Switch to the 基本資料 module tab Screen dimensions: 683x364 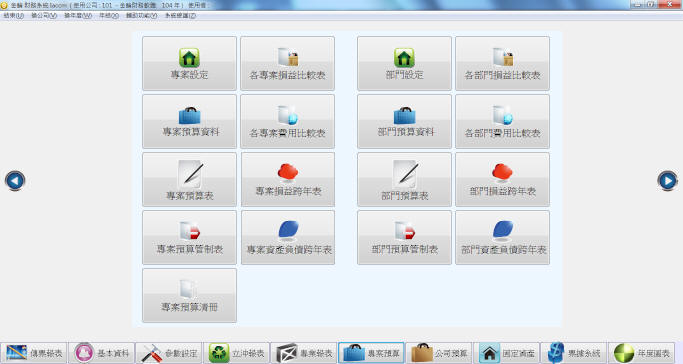click(x=101, y=353)
